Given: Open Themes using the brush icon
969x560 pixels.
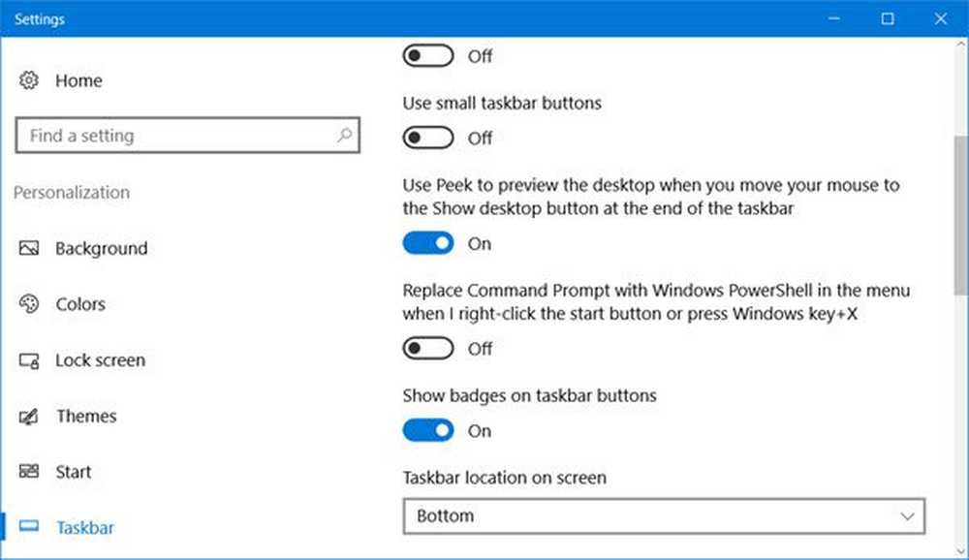Looking at the screenshot, I should tap(28, 416).
